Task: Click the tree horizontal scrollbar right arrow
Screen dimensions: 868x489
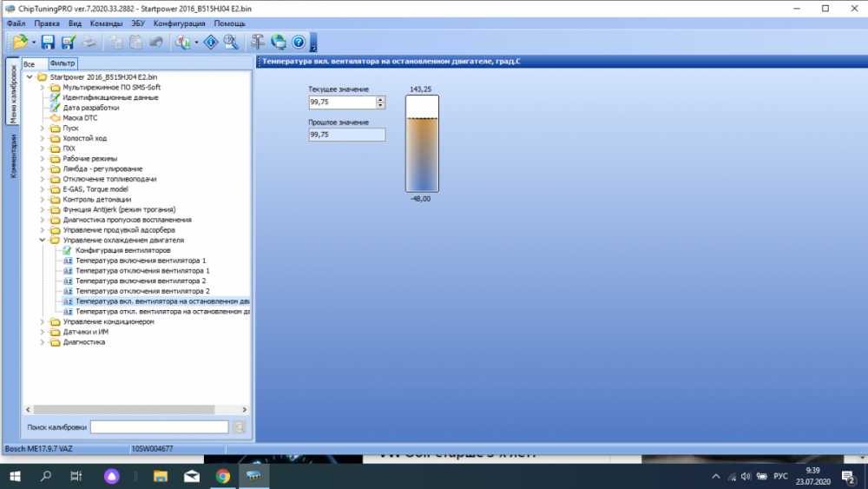Action: [244, 410]
